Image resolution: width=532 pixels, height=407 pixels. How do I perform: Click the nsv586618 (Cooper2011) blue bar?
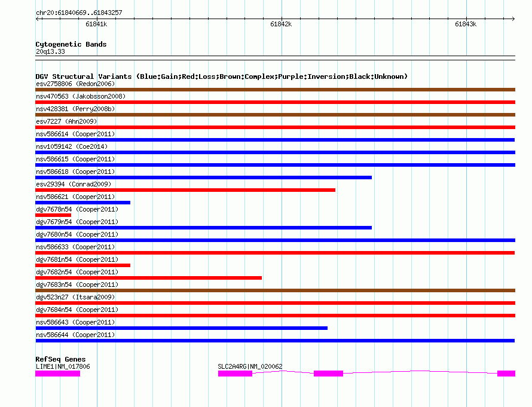pyautogui.click(x=204, y=178)
